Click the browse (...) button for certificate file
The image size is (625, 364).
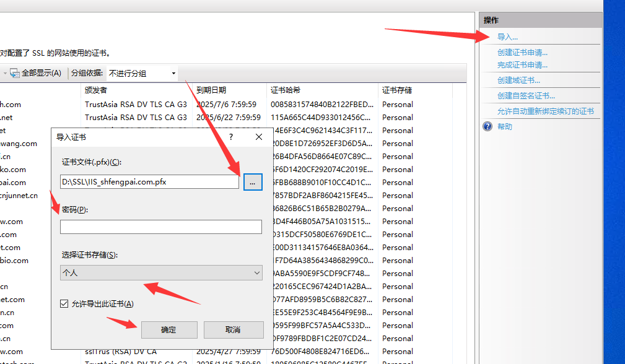pyautogui.click(x=253, y=182)
